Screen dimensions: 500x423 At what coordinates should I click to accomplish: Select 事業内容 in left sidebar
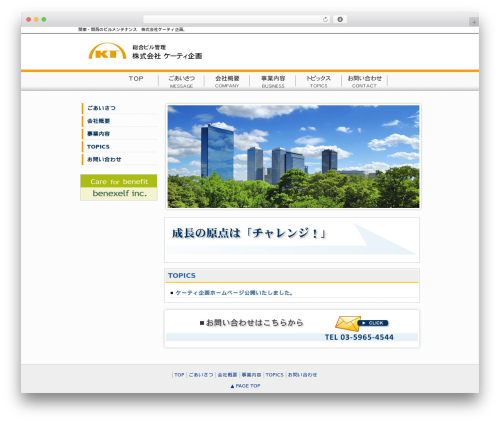(x=119, y=134)
